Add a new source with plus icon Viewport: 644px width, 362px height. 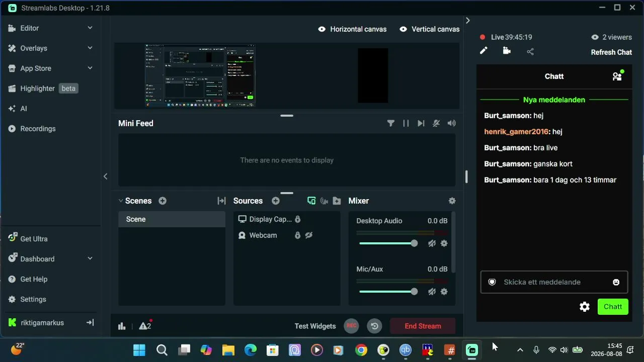(276, 201)
